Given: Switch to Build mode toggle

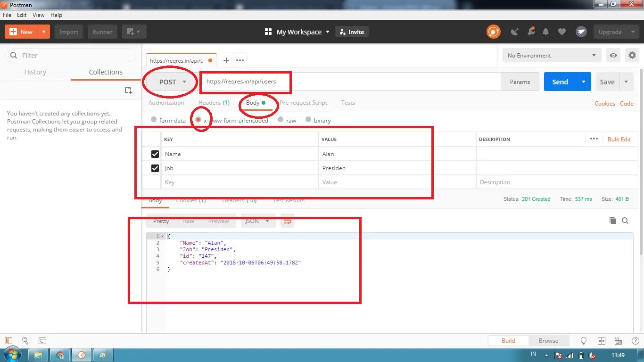Looking at the screenshot, I should [x=508, y=341].
